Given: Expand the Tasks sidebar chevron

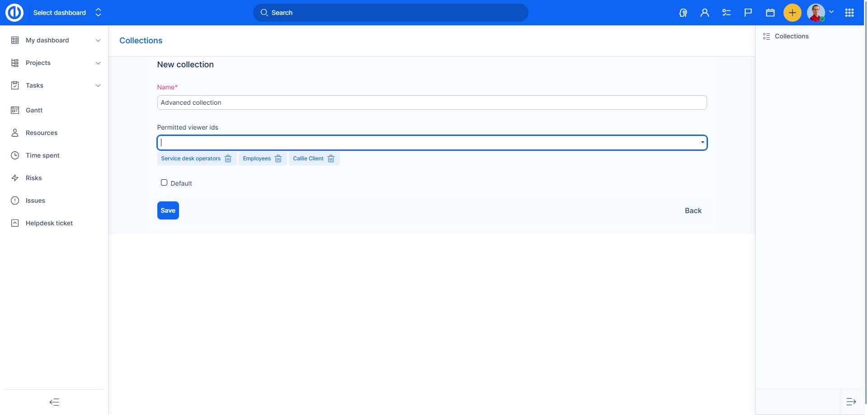Looking at the screenshot, I should click(98, 85).
